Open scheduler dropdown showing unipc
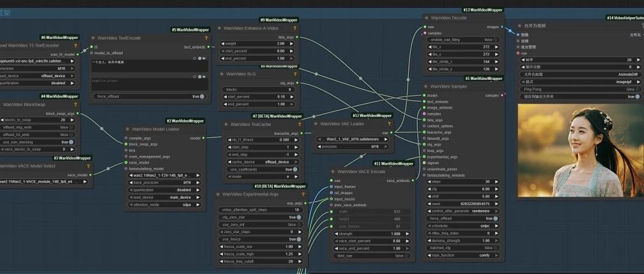Viewport: 644px width, 274px height. 463,225
